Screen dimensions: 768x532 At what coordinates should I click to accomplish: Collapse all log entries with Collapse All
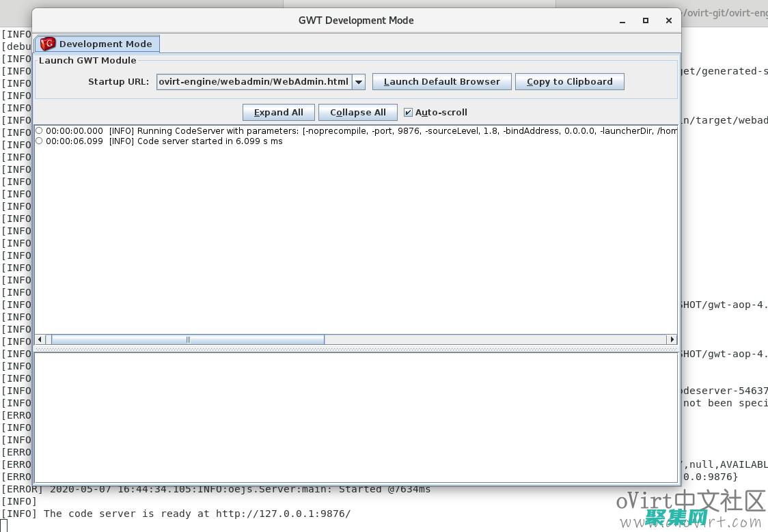[x=357, y=113]
